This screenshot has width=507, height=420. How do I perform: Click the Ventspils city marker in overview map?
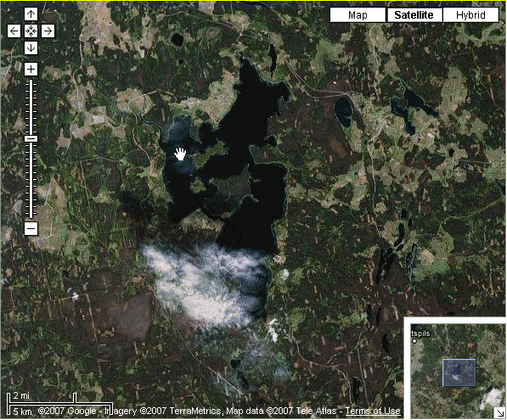pos(414,341)
